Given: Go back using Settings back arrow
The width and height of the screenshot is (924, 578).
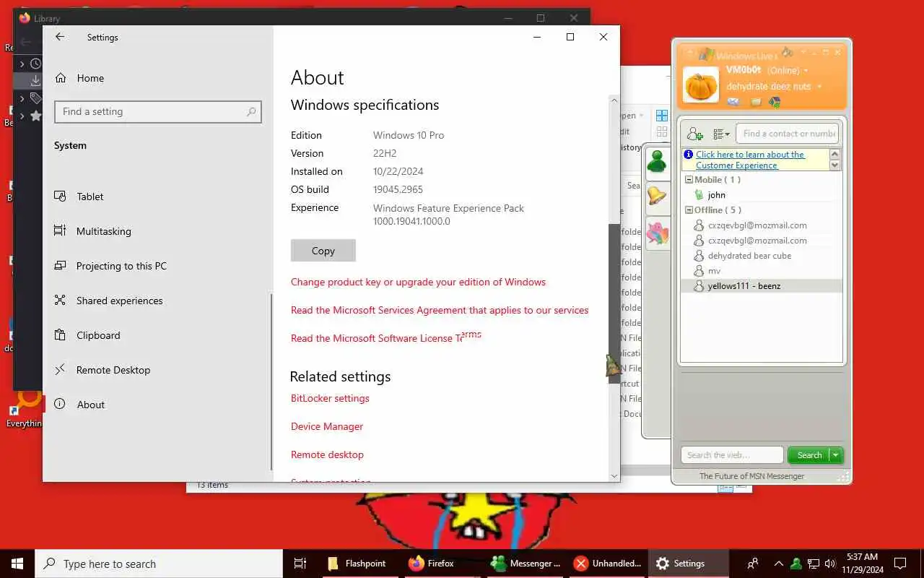Looking at the screenshot, I should pyautogui.click(x=60, y=37).
